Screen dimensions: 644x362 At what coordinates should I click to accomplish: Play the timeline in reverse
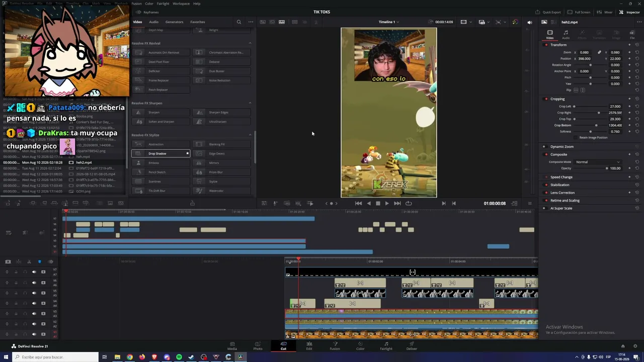tap(369, 203)
